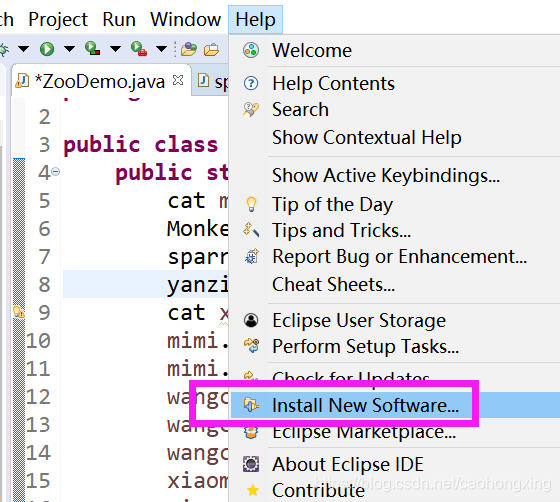This screenshot has width=560, height=502.
Task: Click the 'cat' keyword on line 5
Action: (186, 201)
